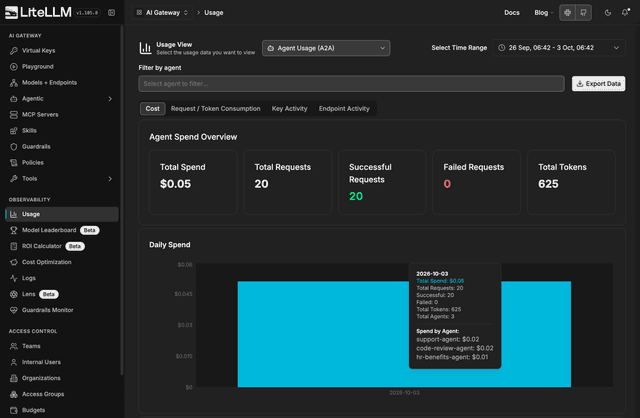Image resolution: width=640 pixels, height=418 pixels.
Task: Click the Organizations building icon
Action: point(13,378)
